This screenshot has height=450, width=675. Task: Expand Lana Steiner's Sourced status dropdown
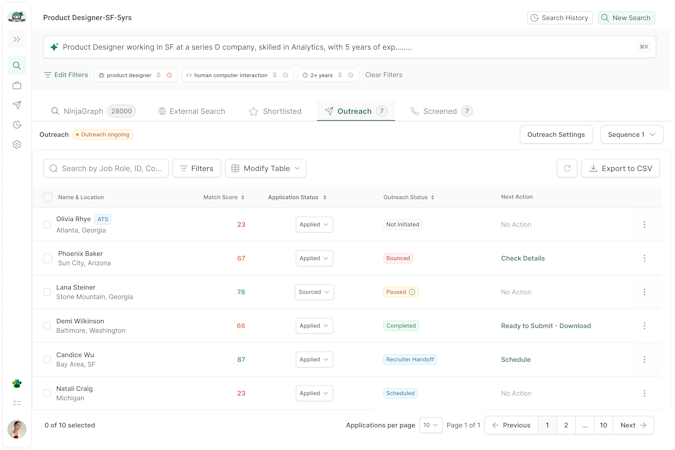tap(314, 292)
